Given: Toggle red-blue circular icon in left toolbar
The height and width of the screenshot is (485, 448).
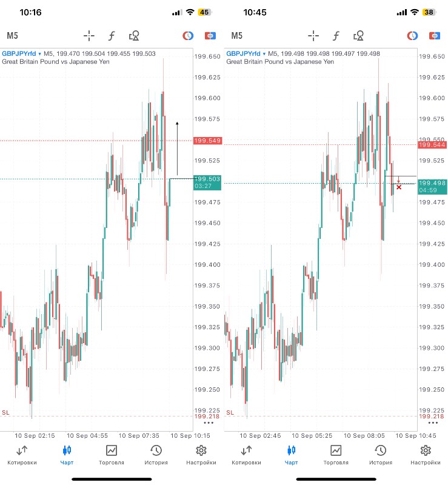Looking at the screenshot, I should tap(188, 36).
